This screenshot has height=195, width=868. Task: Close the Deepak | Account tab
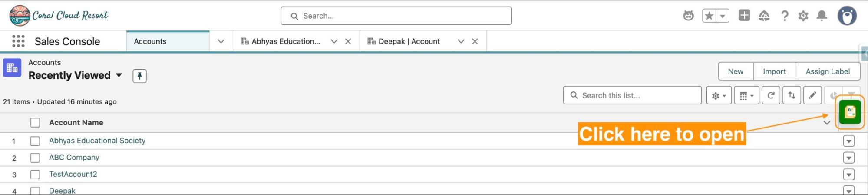[x=475, y=41]
